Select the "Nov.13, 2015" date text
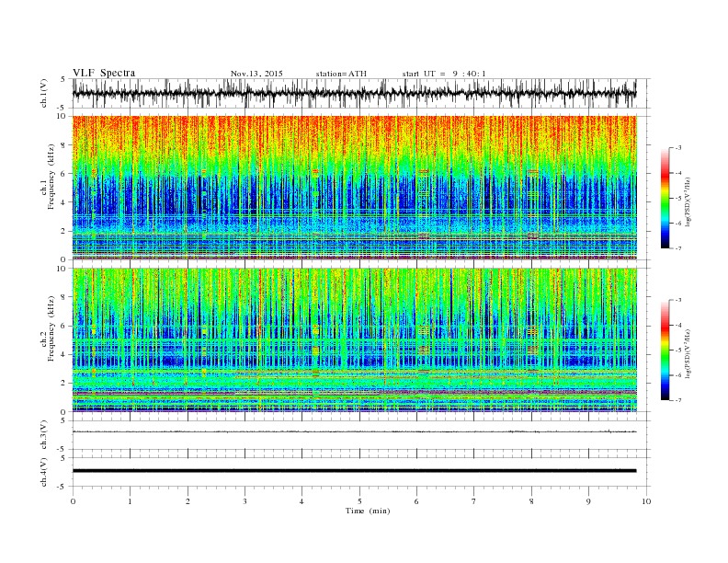The width and height of the screenshot is (728, 563). (x=256, y=74)
